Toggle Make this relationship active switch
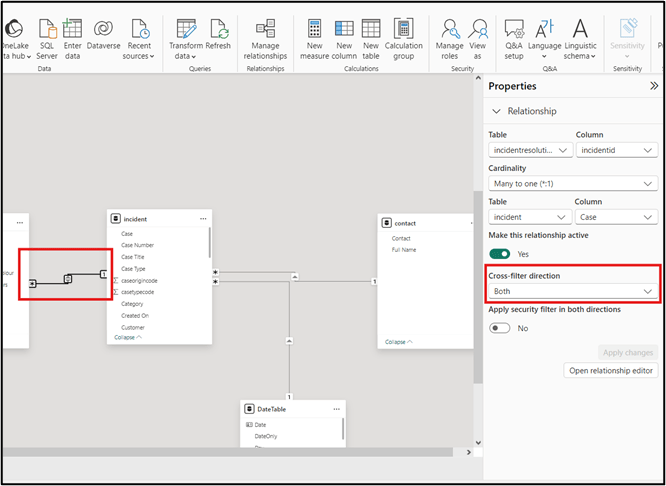The width and height of the screenshot is (666, 486). [499, 254]
